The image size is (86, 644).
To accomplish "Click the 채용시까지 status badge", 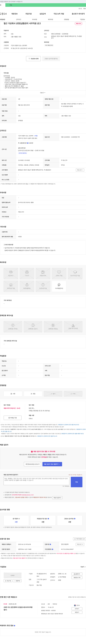I will 78,24.
